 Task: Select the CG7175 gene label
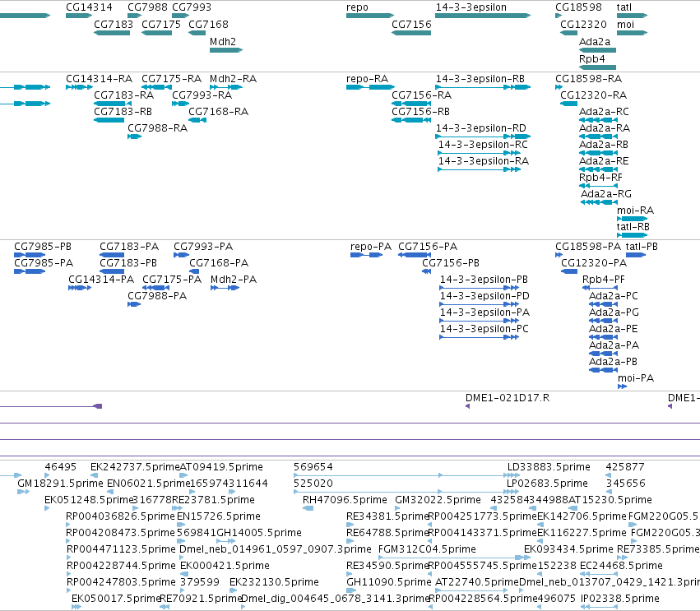coord(161,24)
